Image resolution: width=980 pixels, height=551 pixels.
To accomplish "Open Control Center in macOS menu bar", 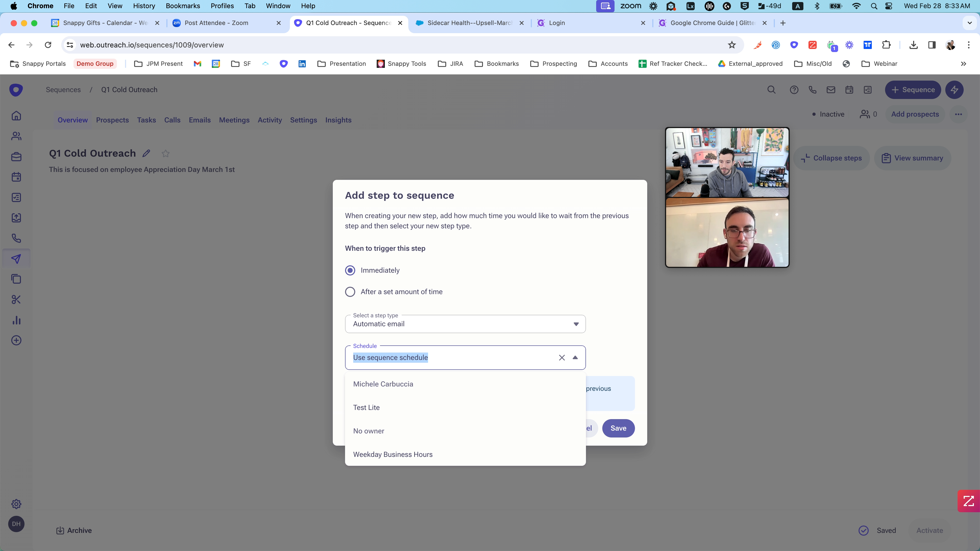I will (889, 6).
